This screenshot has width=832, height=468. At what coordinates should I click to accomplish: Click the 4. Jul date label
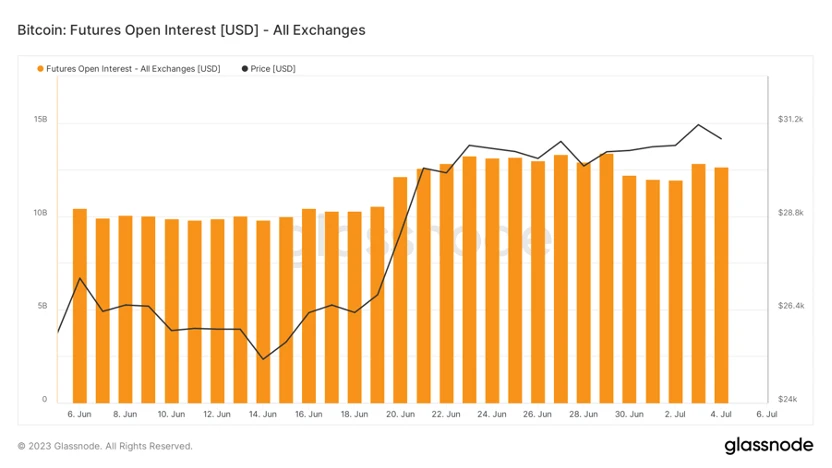[721, 413]
